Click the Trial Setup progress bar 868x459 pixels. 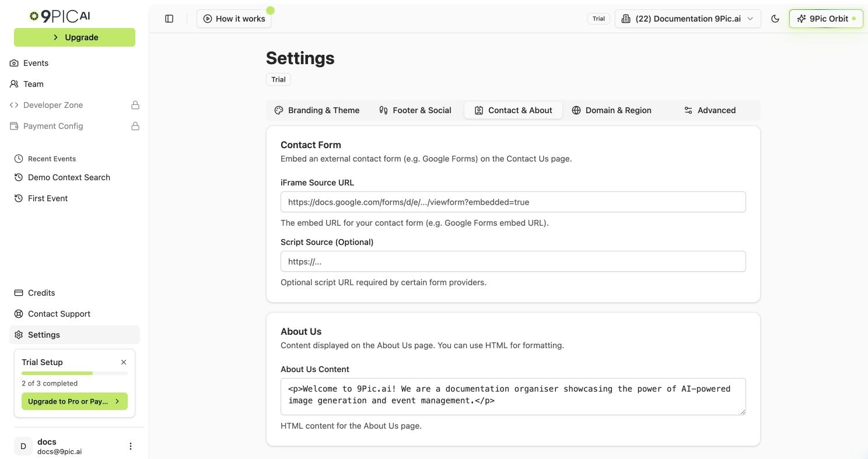pos(75,373)
